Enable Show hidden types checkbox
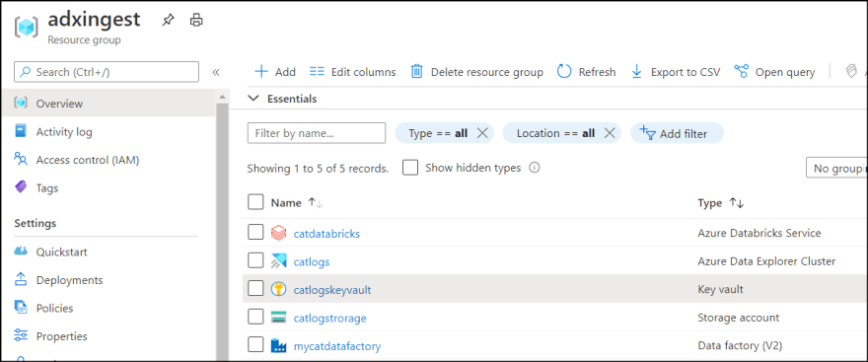 point(410,168)
